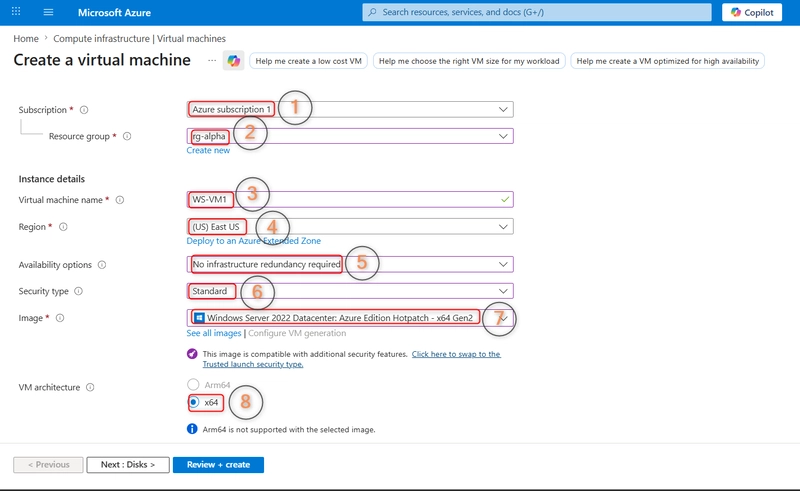Click the info icon next to VM architecture

pyautogui.click(x=90, y=387)
